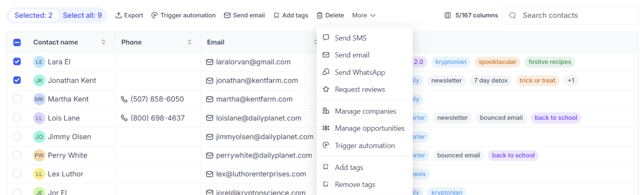The image size is (644, 195).
Task: Click the JK avatar for Jonathan Kent
Action: click(x=39, y=81)
